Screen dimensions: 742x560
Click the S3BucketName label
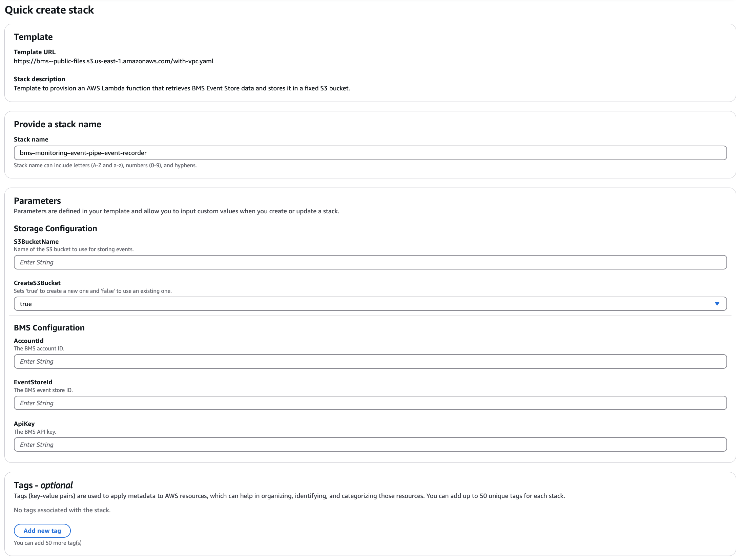(36, 242)
